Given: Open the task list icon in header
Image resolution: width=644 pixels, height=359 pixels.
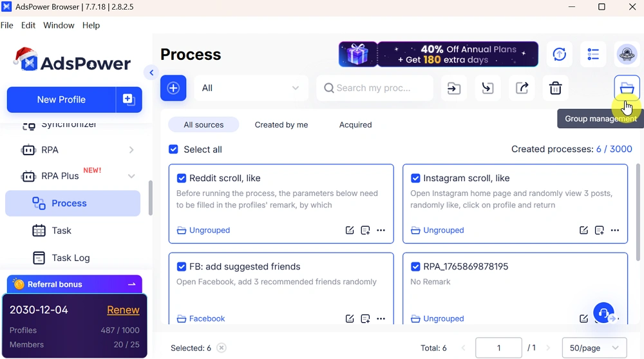Looking at the screenshot, I should tap(593, 54).
